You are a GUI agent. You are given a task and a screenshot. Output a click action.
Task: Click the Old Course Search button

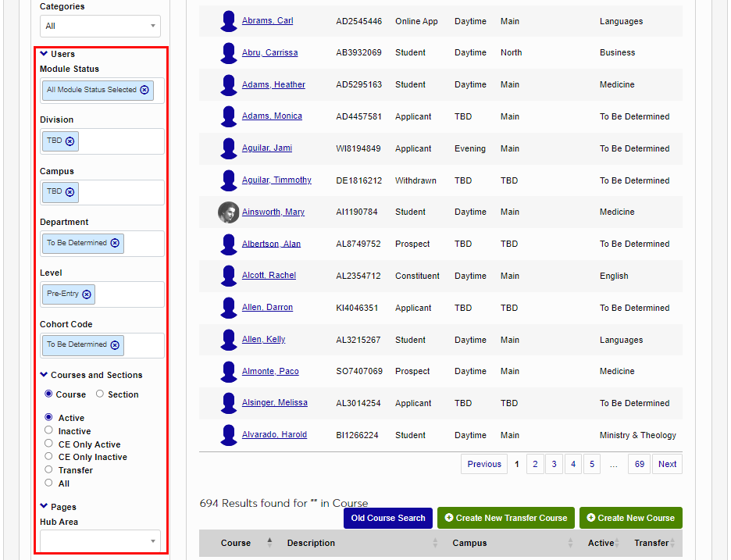coord(387,518)
